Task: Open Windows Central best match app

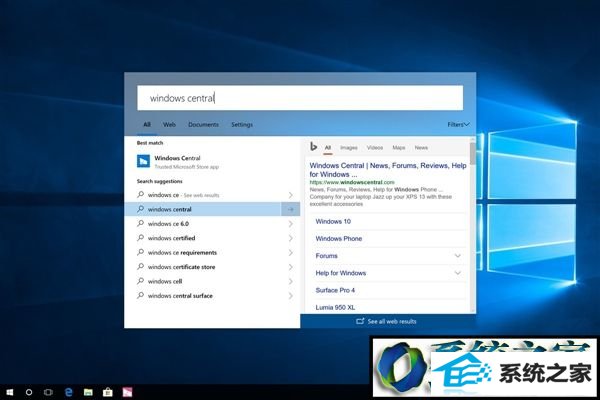Action: (212, 162)
